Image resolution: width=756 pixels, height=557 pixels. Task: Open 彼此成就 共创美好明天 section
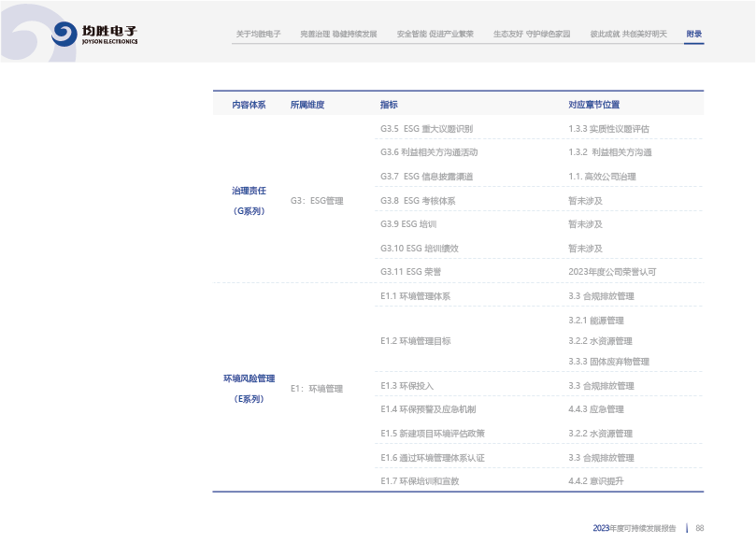(x=628, y=34)
